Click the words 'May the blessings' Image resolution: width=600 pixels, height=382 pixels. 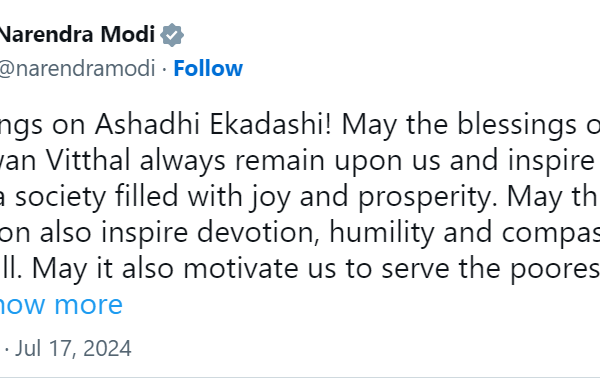coord(459,125)
